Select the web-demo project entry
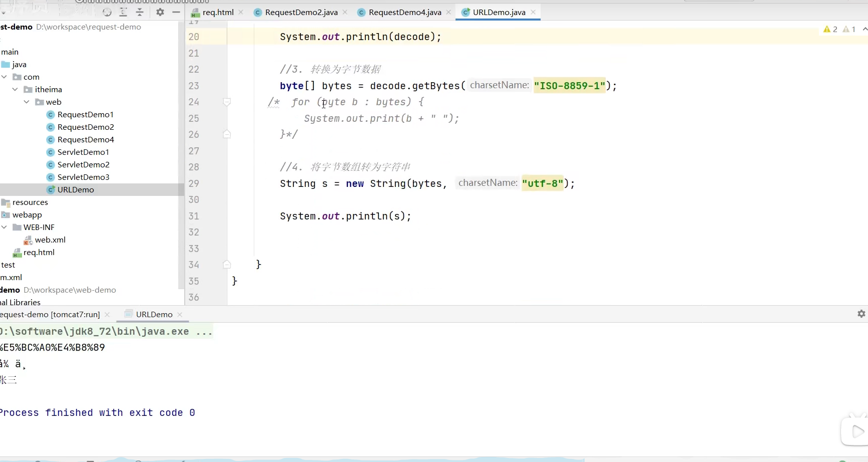 (58, 290)
